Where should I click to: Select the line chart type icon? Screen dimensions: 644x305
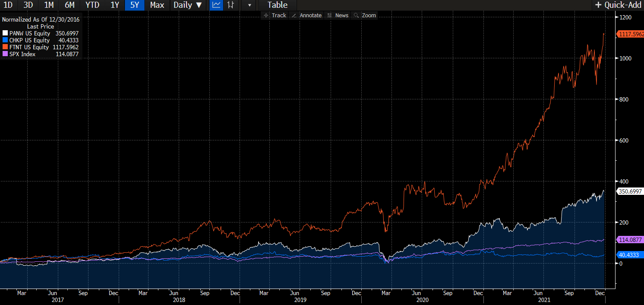(x=216, y=5)
